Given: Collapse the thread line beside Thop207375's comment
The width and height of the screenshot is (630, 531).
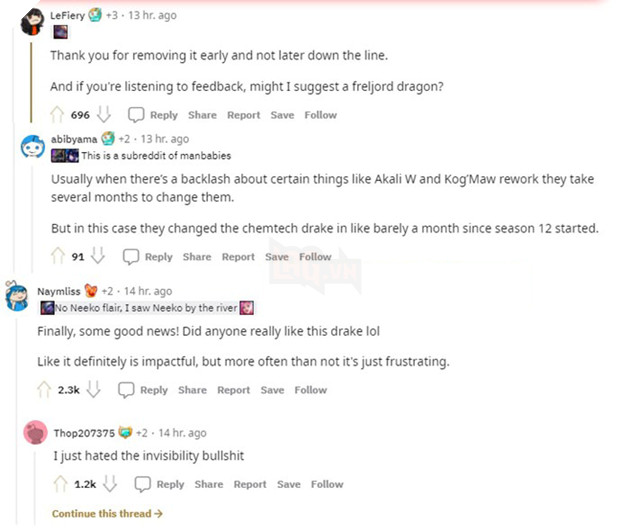Looking at the screenshot, I should coord(35,488).
